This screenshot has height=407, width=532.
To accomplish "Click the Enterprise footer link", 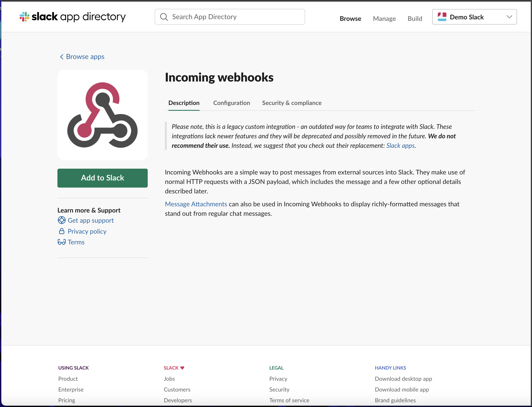I will coord(71,390).
